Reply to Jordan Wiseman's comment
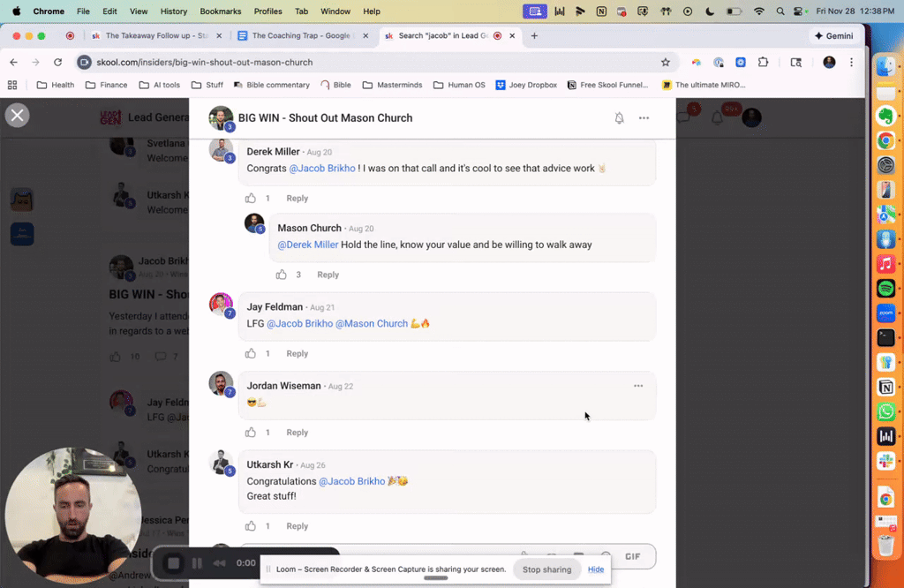904x588 pixels. point(297,433)
